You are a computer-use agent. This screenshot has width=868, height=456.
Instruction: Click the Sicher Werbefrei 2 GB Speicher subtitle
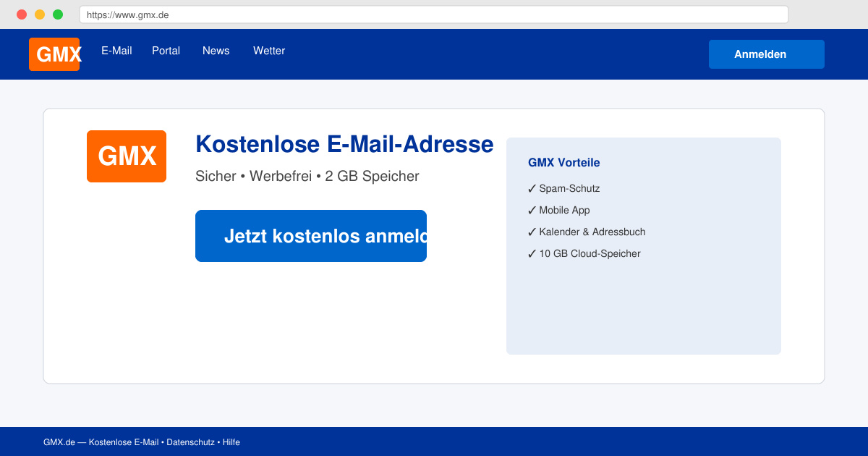point(307,176)
